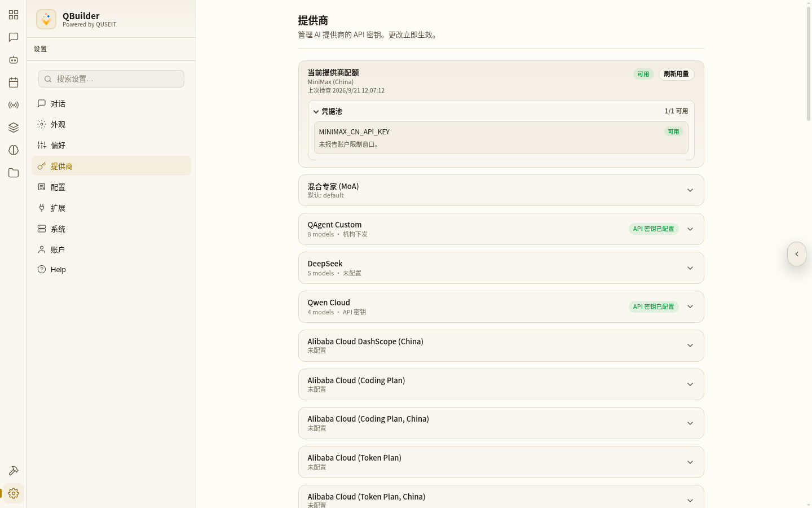Open the hammer tools icon in left rail

pyautogui.click(x=14, y=471)
